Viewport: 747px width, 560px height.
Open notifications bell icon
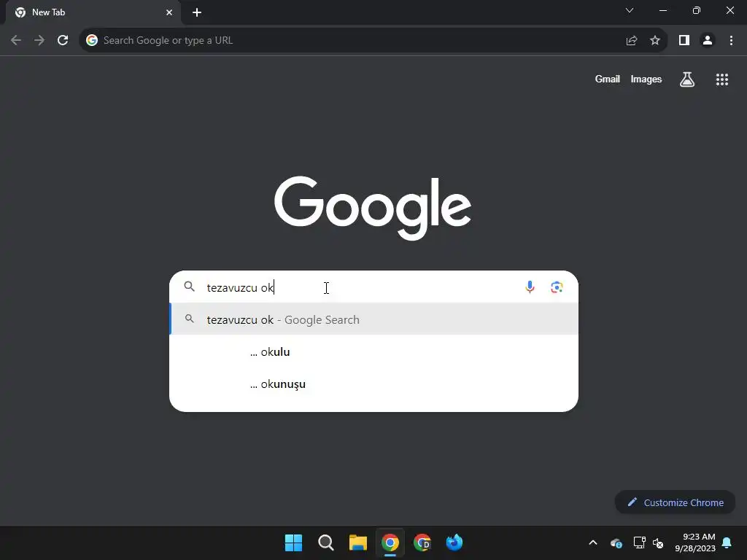[727, 542]
